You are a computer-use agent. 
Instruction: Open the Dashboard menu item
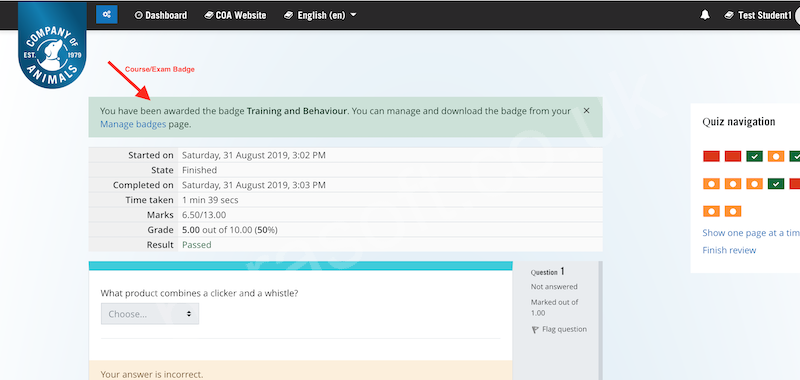click(161, 15)
